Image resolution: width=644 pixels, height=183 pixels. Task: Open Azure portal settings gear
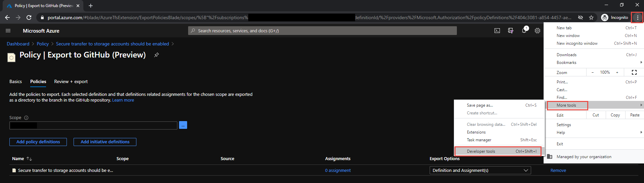click(538, 31)
